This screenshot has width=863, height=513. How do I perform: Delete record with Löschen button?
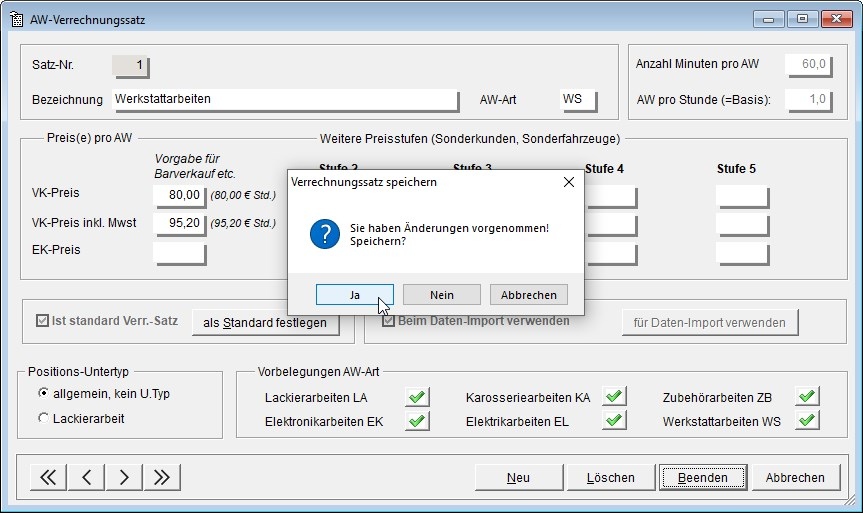(x=610, y=477)
